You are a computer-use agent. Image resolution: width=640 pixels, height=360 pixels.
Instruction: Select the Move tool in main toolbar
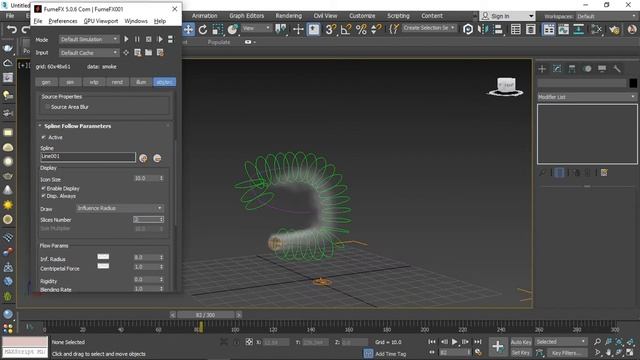(x=188, y=29)
